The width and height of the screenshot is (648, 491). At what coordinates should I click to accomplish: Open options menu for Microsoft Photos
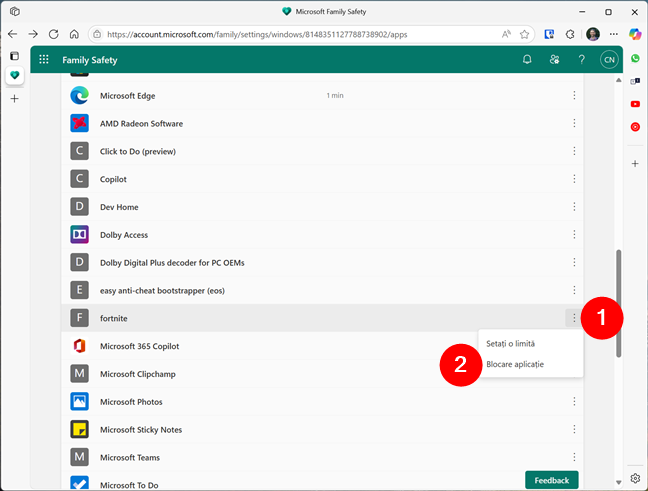[x=574, y=401]
